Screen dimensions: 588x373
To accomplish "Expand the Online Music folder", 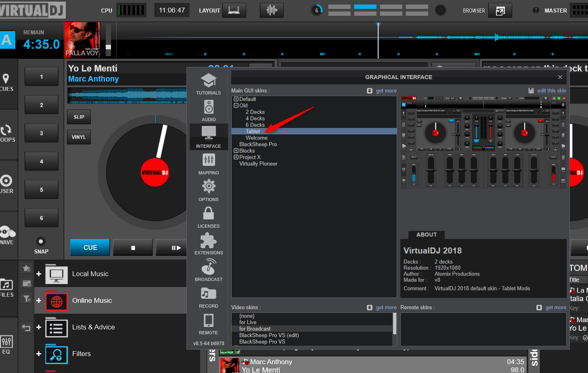I will coord(39,301).
